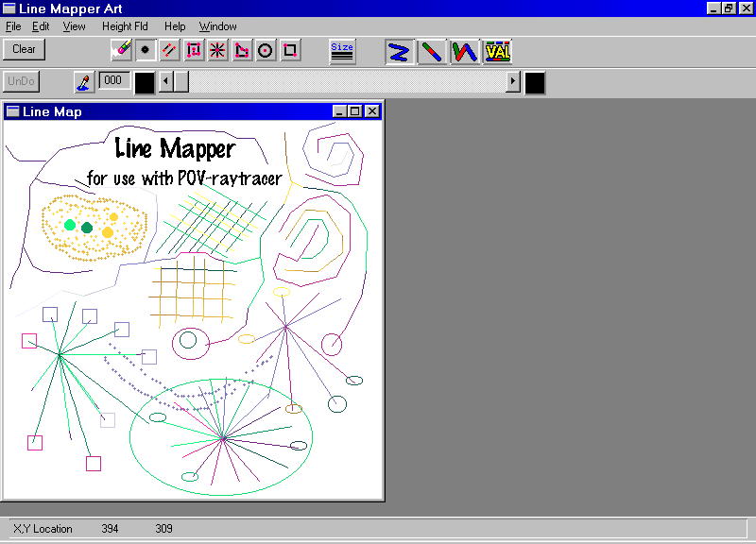Click the color slider track
The width and height of the screenshot is (756, 544).
(347, 81)
